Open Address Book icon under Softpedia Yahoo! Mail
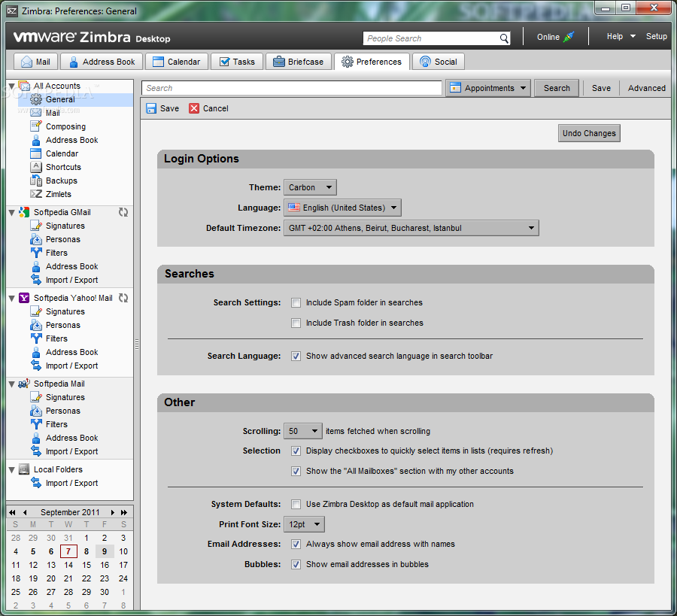The image size is (677, 616). tap(36, 352)
